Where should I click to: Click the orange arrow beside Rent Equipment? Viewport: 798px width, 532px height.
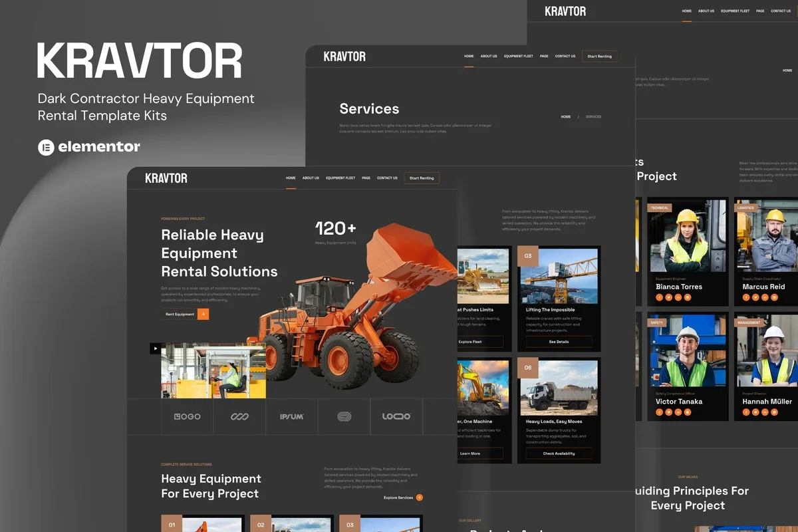click(x=203, y=314)
